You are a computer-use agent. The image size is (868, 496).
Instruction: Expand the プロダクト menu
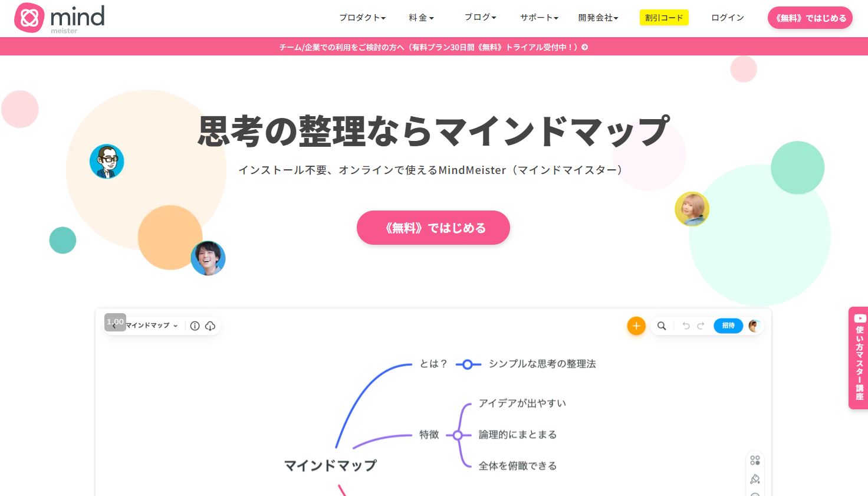362,18
